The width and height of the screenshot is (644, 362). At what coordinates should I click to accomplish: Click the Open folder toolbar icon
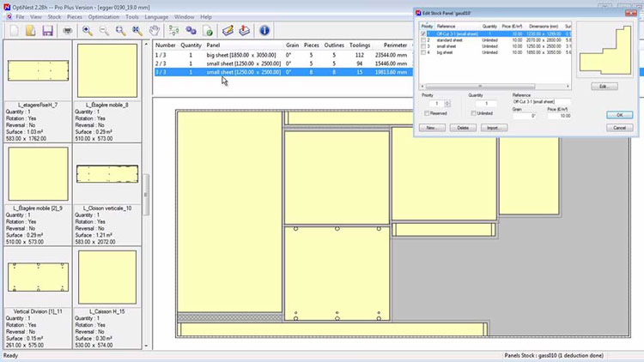[31, 31]
